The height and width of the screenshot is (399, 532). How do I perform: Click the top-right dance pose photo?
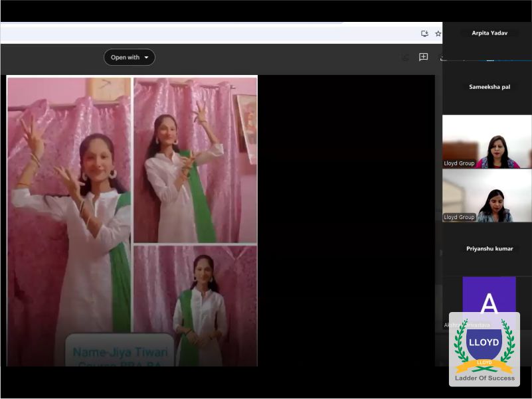195,160
